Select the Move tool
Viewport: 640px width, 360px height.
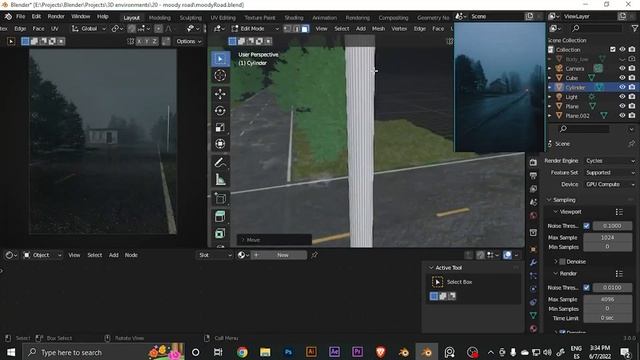pos(220,94)
